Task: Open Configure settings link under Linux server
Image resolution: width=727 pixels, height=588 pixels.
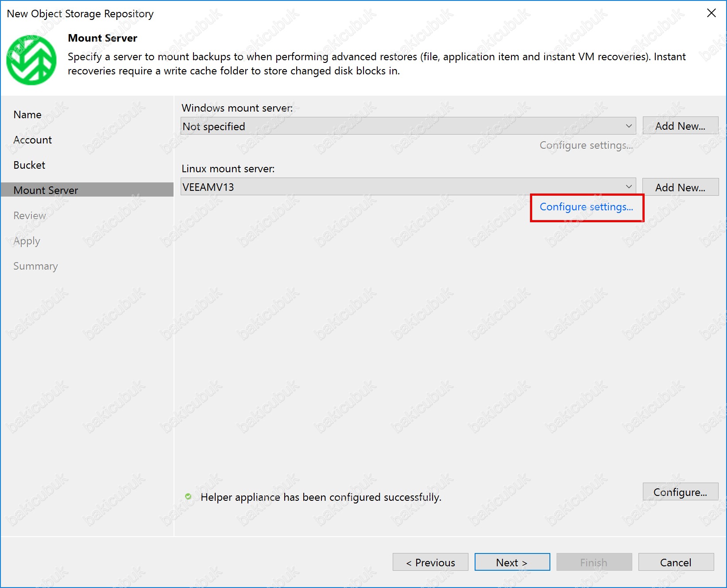Action: pyautogui.click(x=586, y=207)
